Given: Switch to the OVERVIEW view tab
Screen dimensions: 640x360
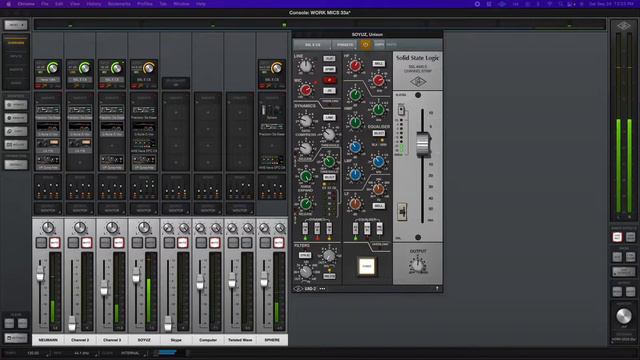Looking at the screenshot, I should pyautogui.click(x=16, y=42).
